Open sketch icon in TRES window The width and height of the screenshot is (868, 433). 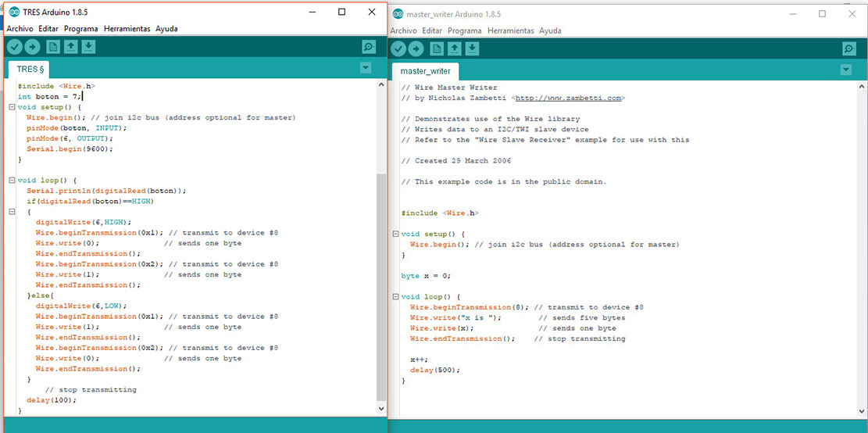coord(71,47)
